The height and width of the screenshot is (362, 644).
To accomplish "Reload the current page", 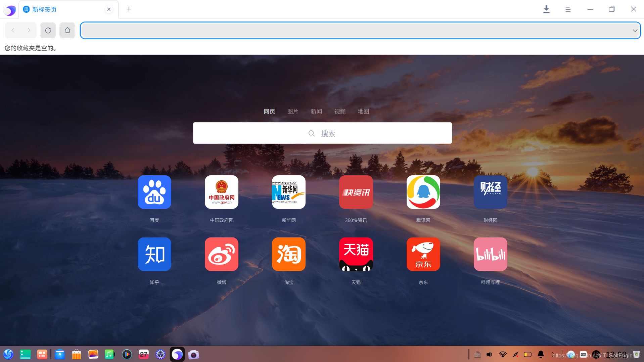I will click(x=48, y=30).
